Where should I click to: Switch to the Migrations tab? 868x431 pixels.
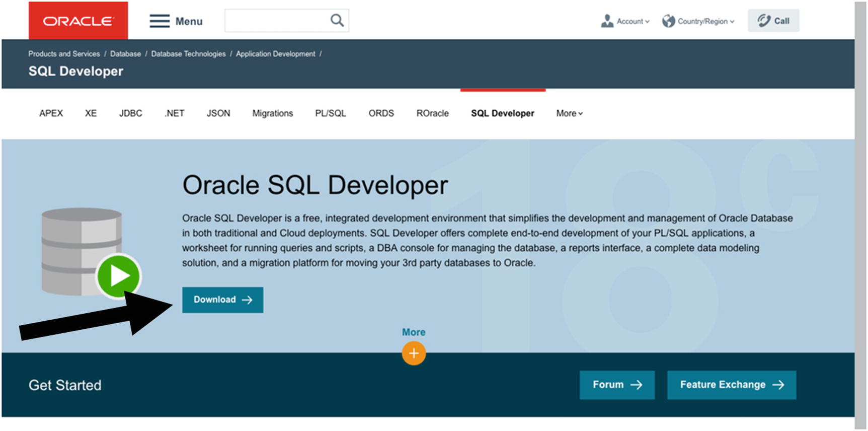(x=273, y=113)
